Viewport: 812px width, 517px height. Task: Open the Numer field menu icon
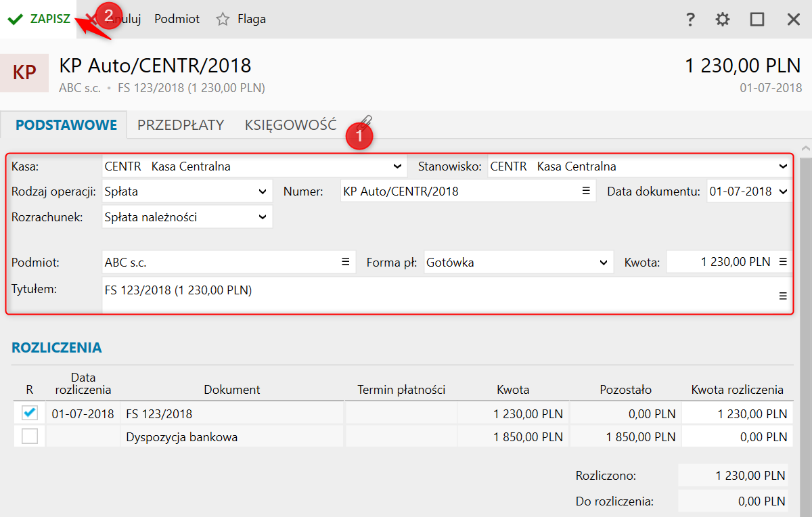coord(586,192)
